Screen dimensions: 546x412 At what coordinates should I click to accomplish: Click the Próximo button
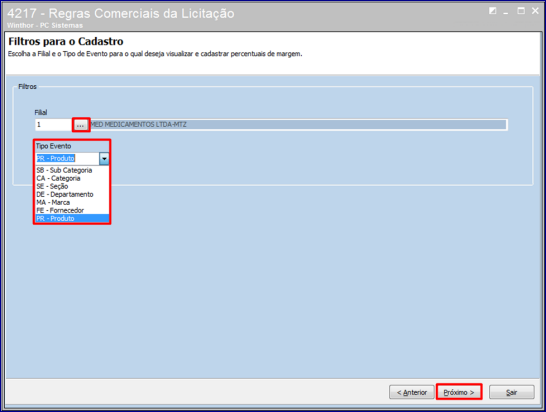pos(459,392)
